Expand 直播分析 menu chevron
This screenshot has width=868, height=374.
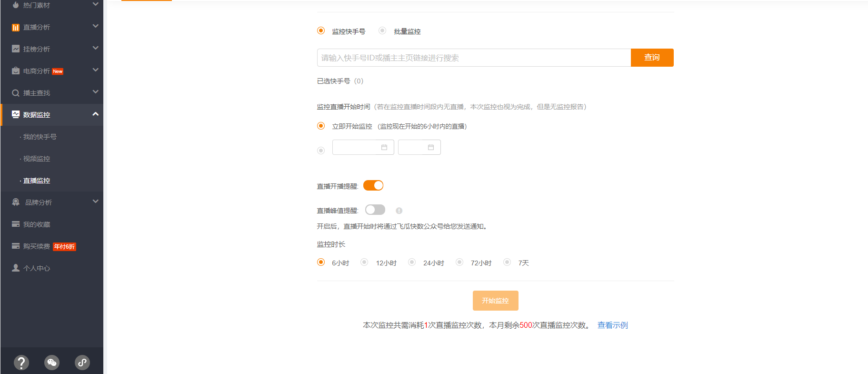tap(95, 26)
